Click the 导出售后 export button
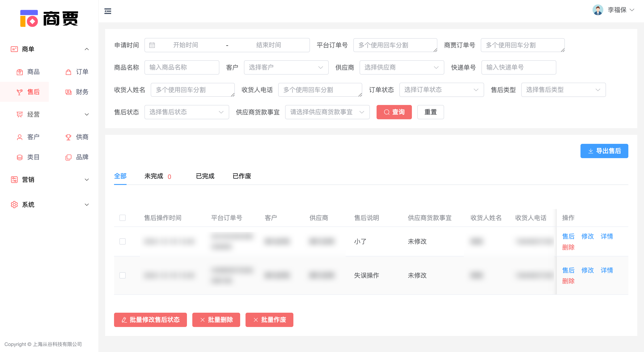Viewport: 644px width, 352px height. coord(604,151)
